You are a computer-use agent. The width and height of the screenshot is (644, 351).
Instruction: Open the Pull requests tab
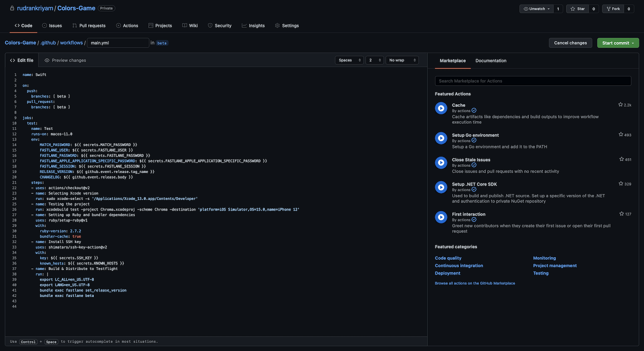[89, 25]
